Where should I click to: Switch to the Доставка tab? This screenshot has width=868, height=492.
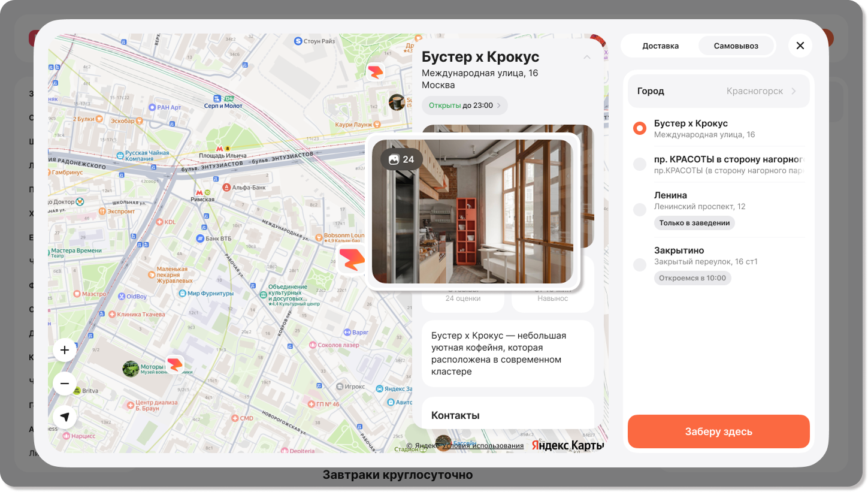click(660, 46)
